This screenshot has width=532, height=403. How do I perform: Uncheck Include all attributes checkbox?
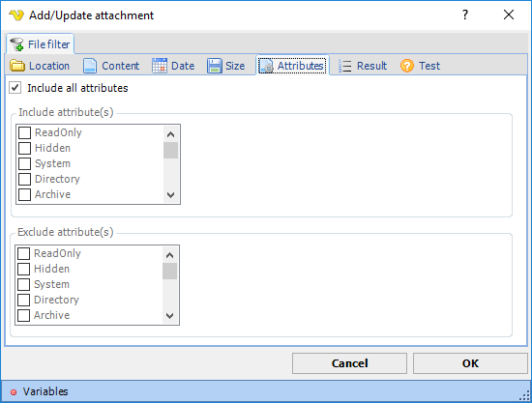point(15,88)
